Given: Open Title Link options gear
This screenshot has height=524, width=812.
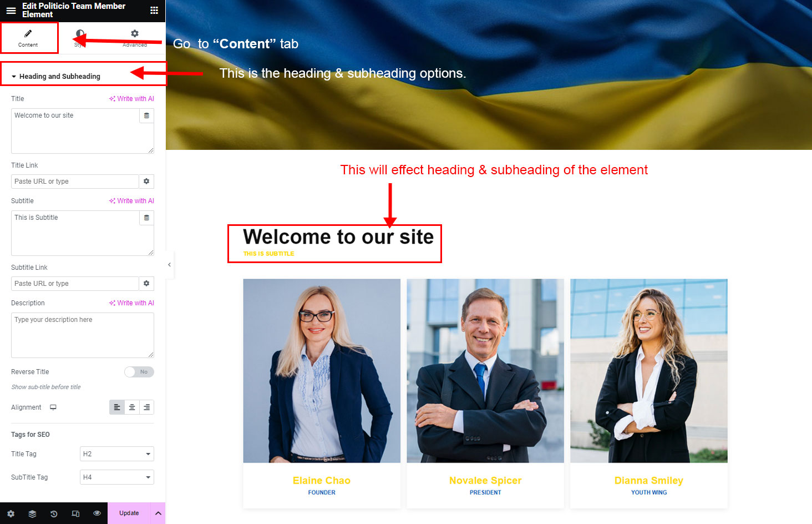Looking at the screenshot, I should (146, 182).
